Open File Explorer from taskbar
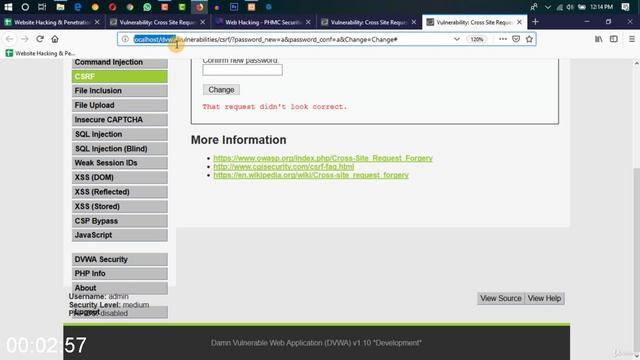Screen dimensions: 640x360 (60, 7)
